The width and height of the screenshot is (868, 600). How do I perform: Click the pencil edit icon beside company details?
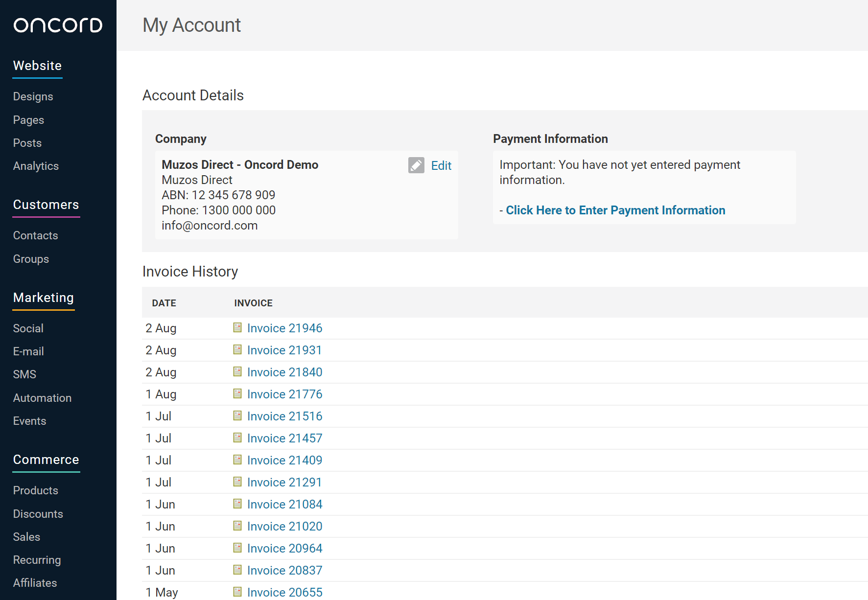pyautogui.click(x=416, y=165)
